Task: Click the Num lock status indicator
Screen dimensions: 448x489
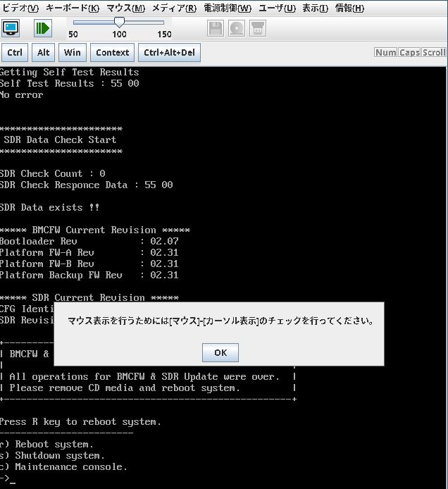Action: [385, 53]
